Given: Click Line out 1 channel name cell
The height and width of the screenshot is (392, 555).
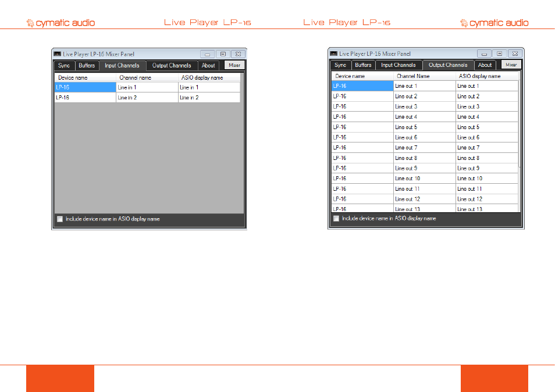Looking at the screenshot, I should [424, 86].
